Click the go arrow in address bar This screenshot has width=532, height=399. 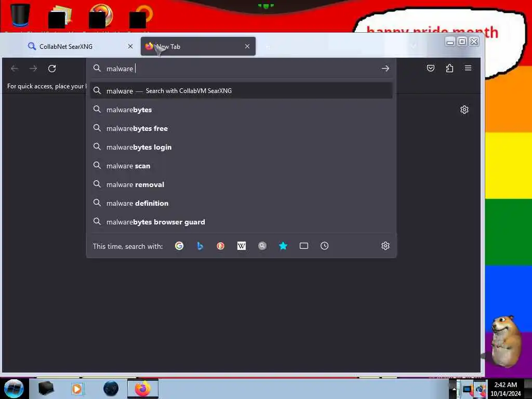coord(385,69)
